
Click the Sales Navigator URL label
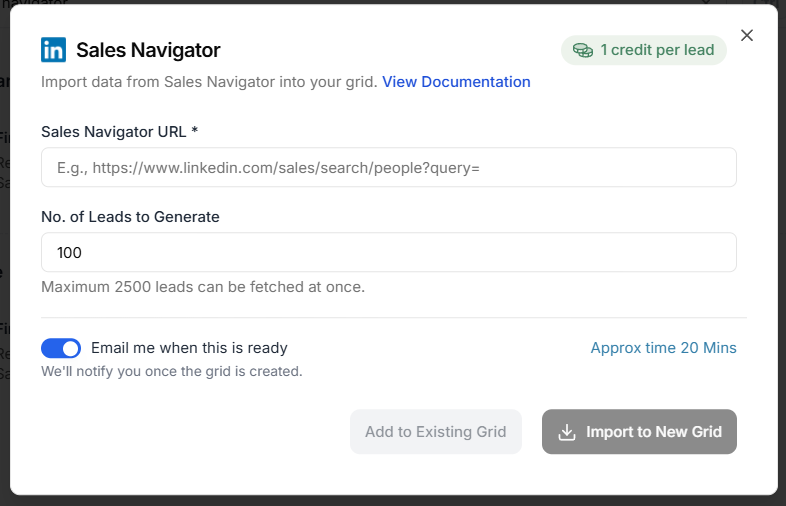click(119, 132)
